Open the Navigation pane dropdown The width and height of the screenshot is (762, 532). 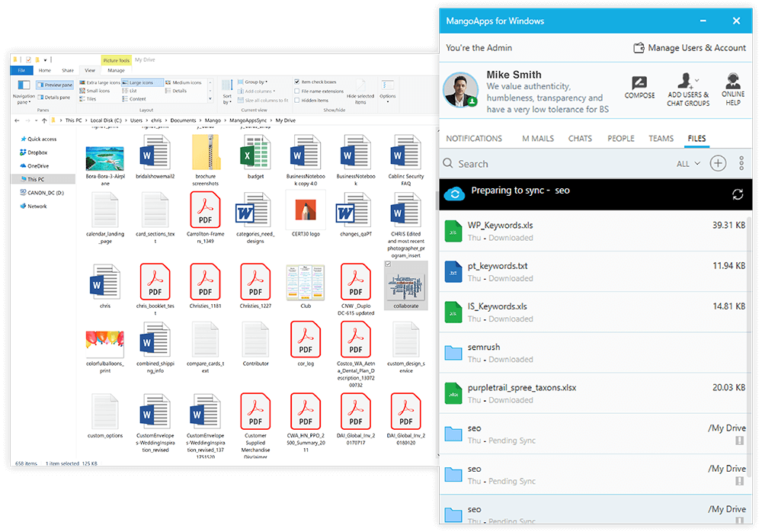pyautogui.click(x=24, y=99)
